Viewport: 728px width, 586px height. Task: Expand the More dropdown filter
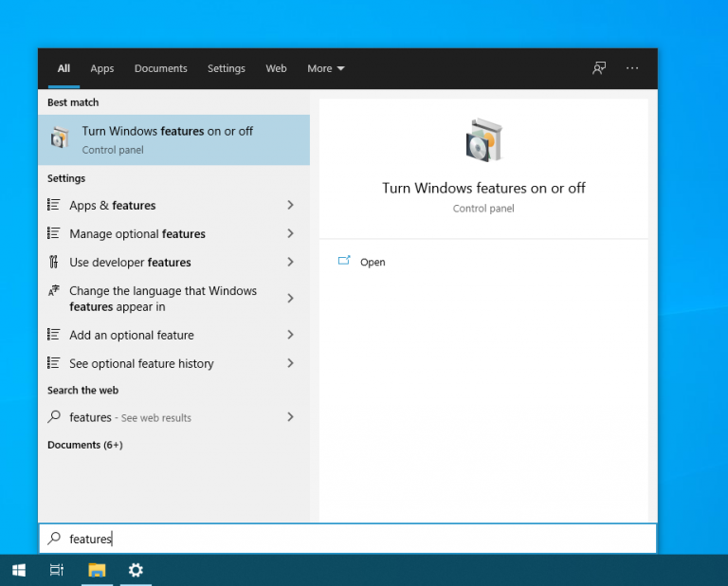click(325, 68)
